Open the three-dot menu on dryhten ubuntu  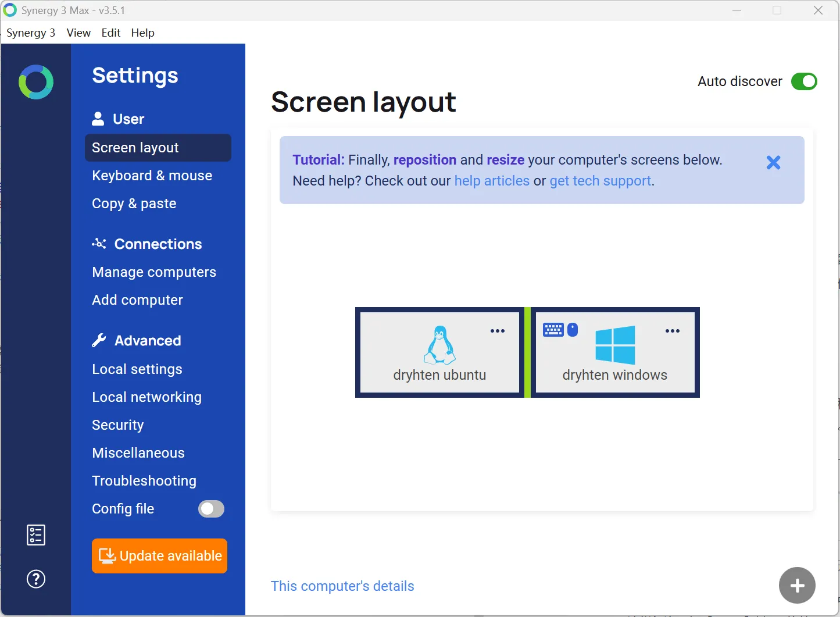point(497,331)
